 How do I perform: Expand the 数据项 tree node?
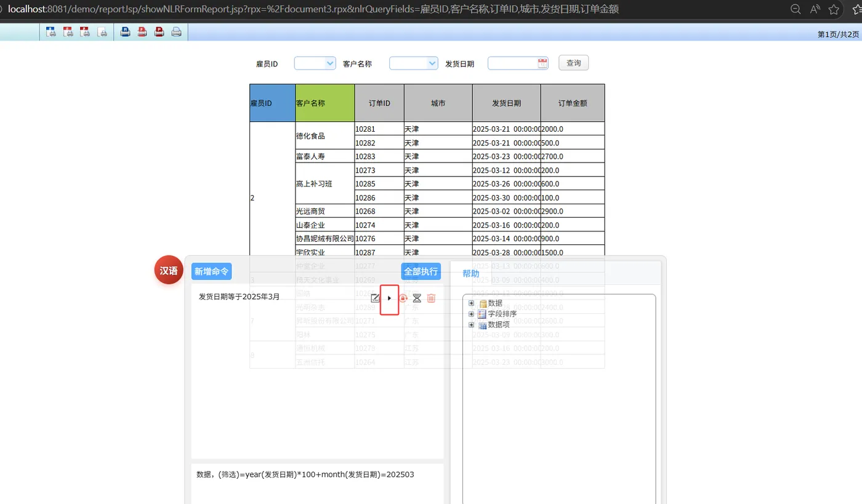tap(472, 325)
